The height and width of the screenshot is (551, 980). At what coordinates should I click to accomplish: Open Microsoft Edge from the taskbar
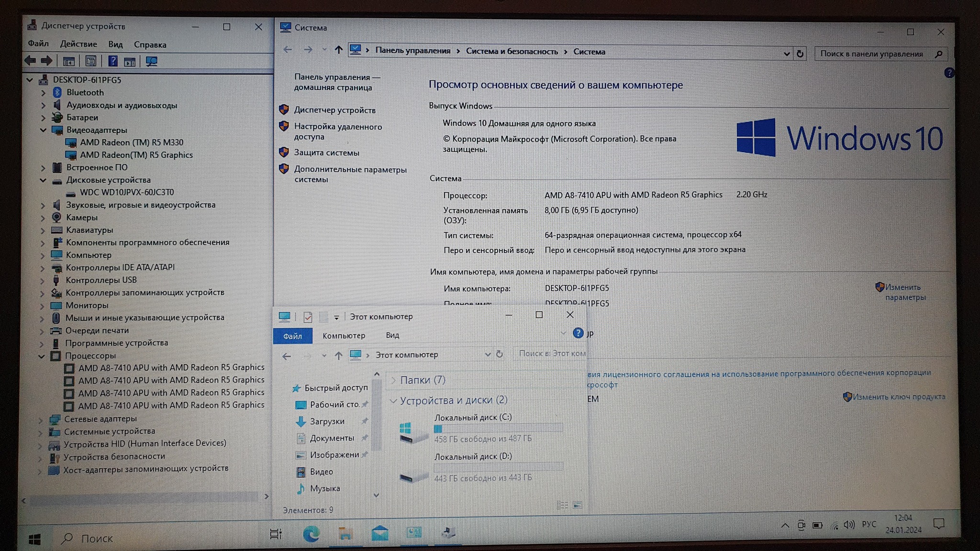click(x=311, y=534)
